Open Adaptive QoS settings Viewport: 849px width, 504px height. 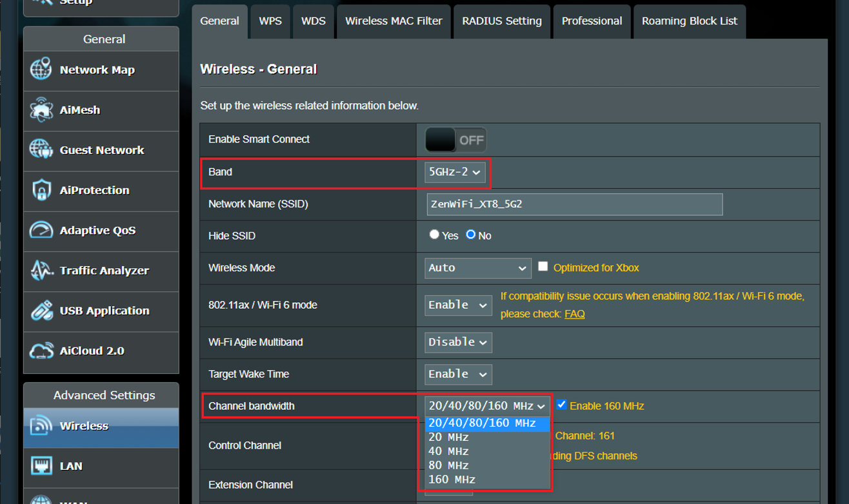101,231
